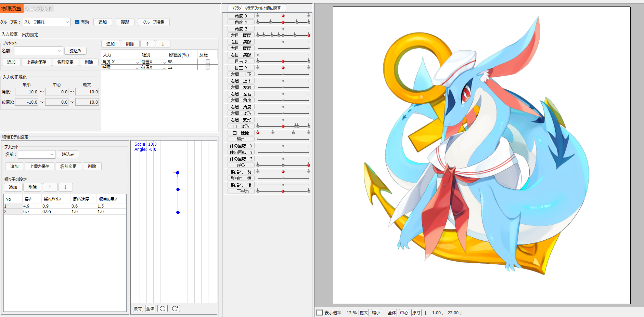Viewport: 644px width, 317px height.
Task: Move selected pendulum row up with arrow
Action: coord(50,187)
